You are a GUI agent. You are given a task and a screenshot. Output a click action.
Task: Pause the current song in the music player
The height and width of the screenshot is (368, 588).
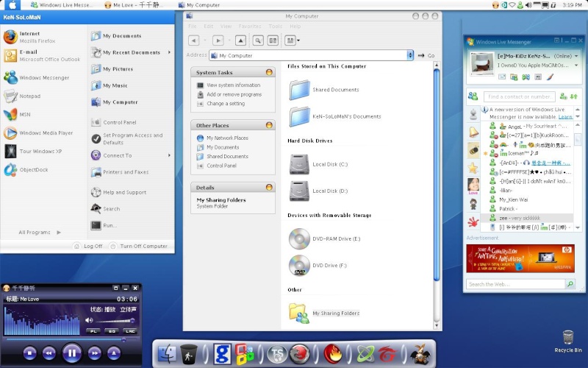(x=71, y=353)
